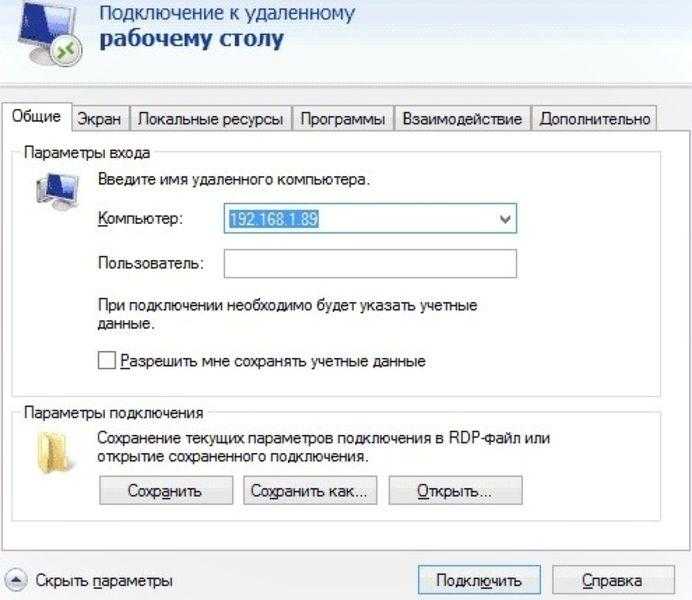Collapse options via Скрыть параметры
The height and width of the screenshot is (600, 692).
104,581
